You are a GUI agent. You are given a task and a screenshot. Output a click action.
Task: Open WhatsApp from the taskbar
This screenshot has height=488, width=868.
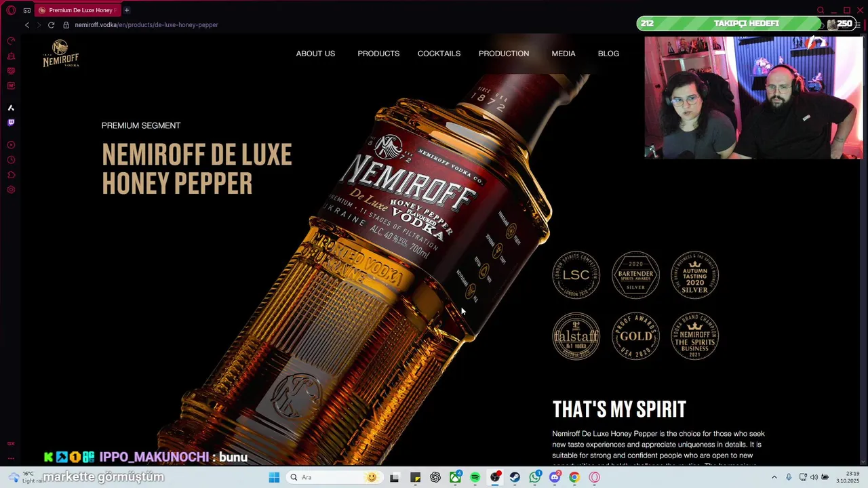coord(535,477)
